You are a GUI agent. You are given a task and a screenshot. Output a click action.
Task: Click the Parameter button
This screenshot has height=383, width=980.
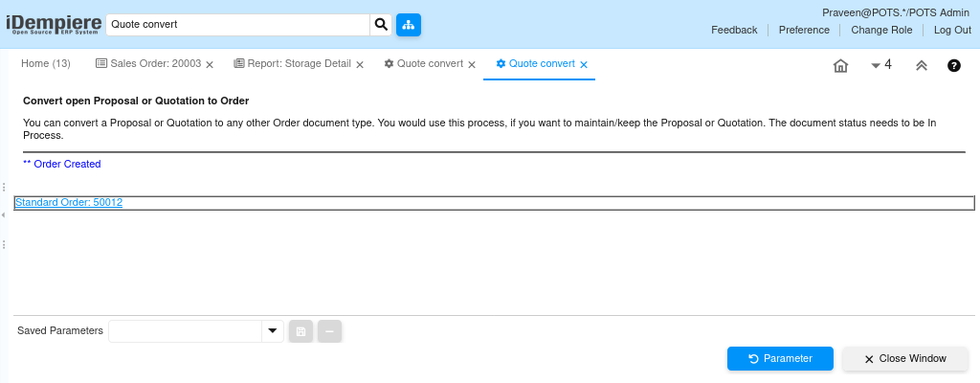(780, 359)
